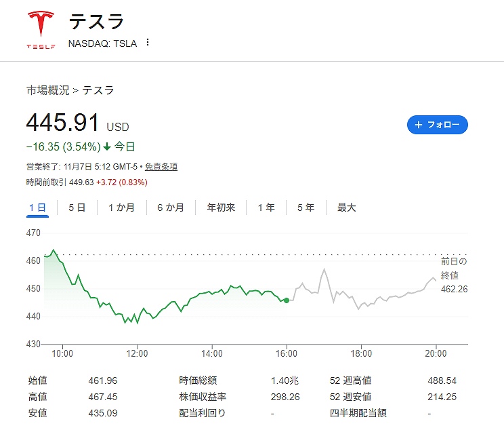Image resolution: width=504 pixels, height=432 pixels.
Task: Select the 最大 maximum range tab
Action: [346, 208]
